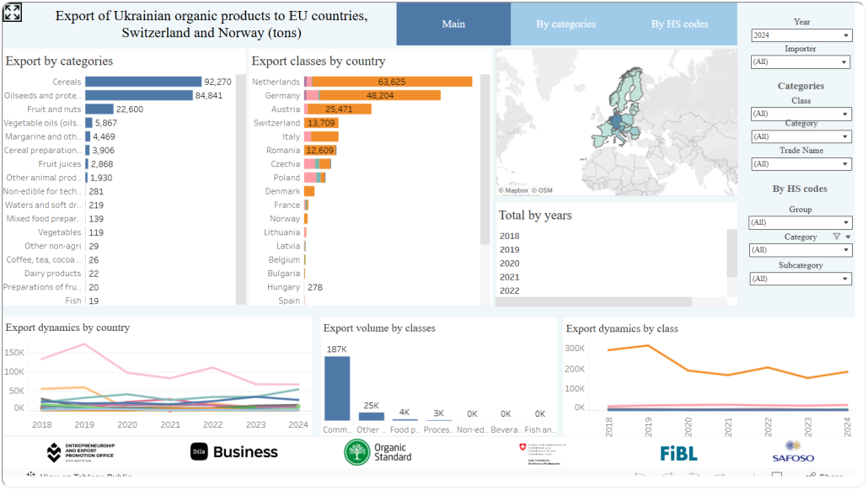
Task: Open the Mapbox attribution link
Action: pyautogui.click(x=516, y=190)
